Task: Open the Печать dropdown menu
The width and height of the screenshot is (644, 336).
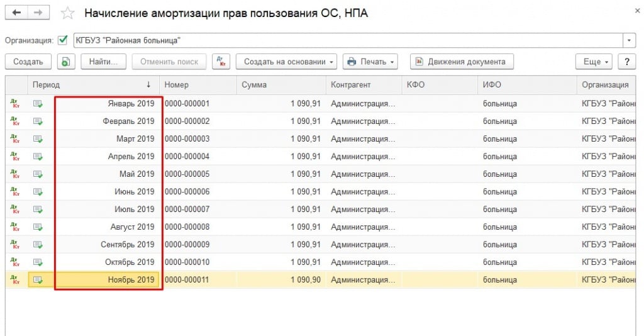Action: [370, 62]
